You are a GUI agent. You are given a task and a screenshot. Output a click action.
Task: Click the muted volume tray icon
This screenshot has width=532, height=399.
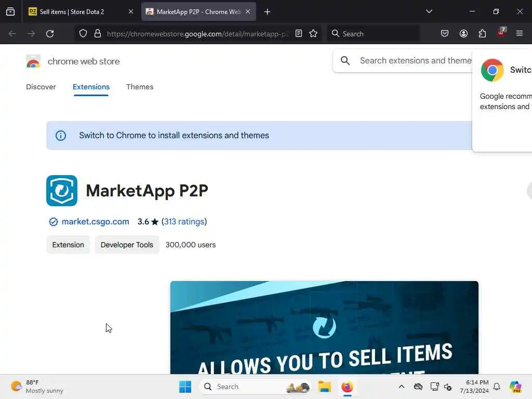tap(448, 387)
